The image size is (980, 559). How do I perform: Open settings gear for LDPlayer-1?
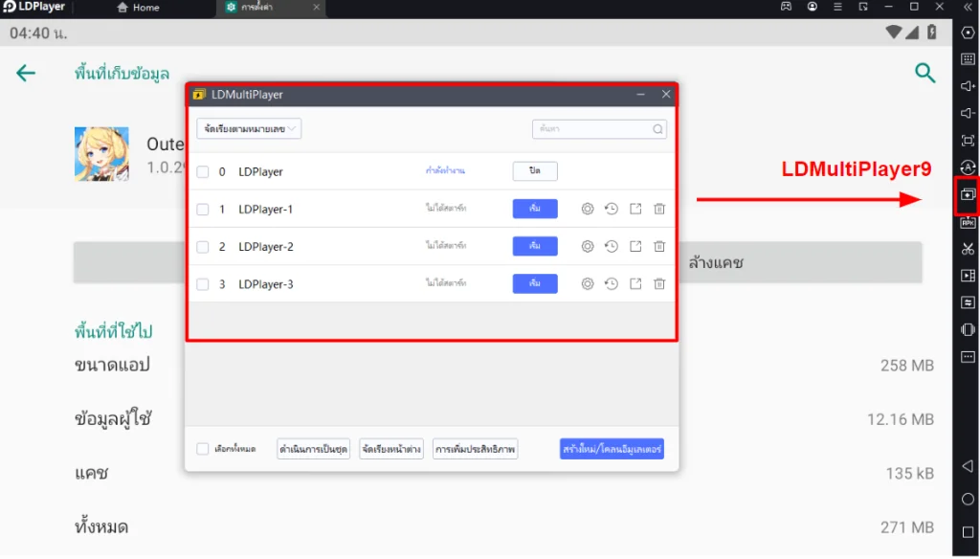pyautogui.click(x=588, y=210)
